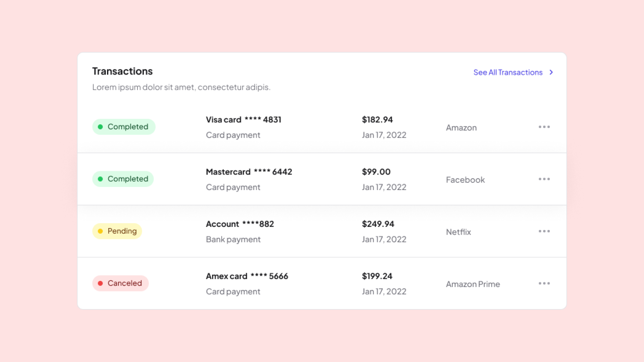Click the Transactions heading
Viewport: 644px width, 362px height.
coord(122,71)
